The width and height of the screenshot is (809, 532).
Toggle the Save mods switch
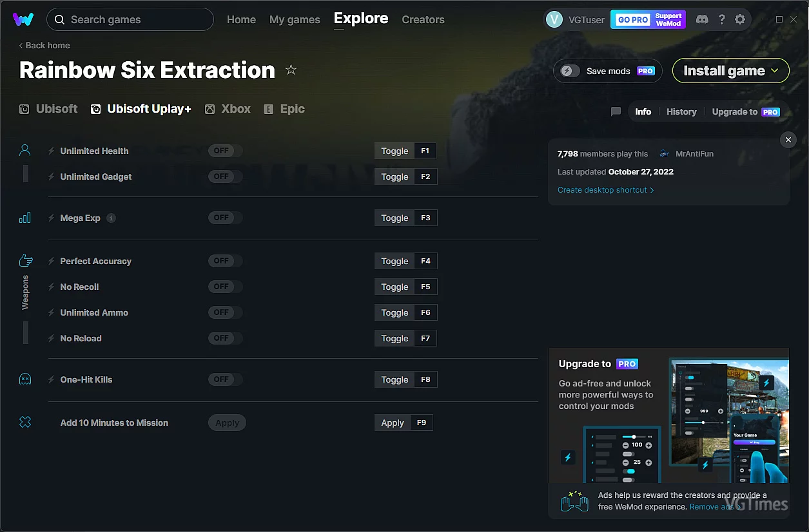[x=570, y=71]
